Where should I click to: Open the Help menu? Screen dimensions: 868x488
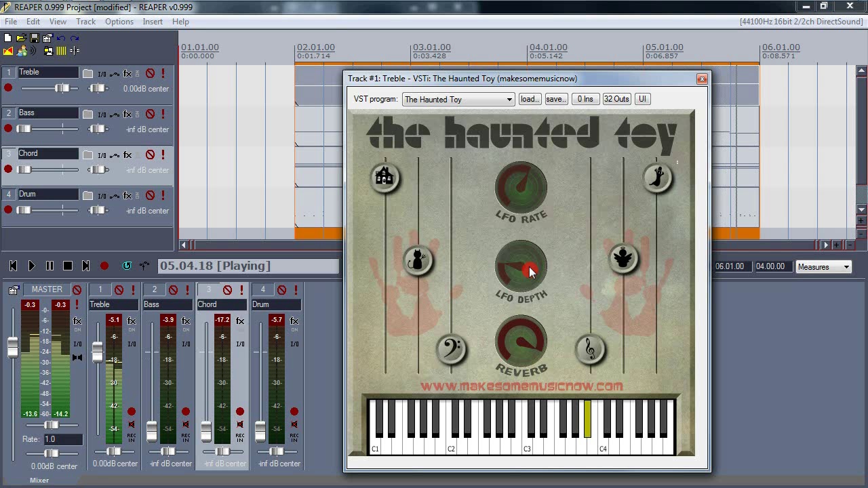pos(180,22)
